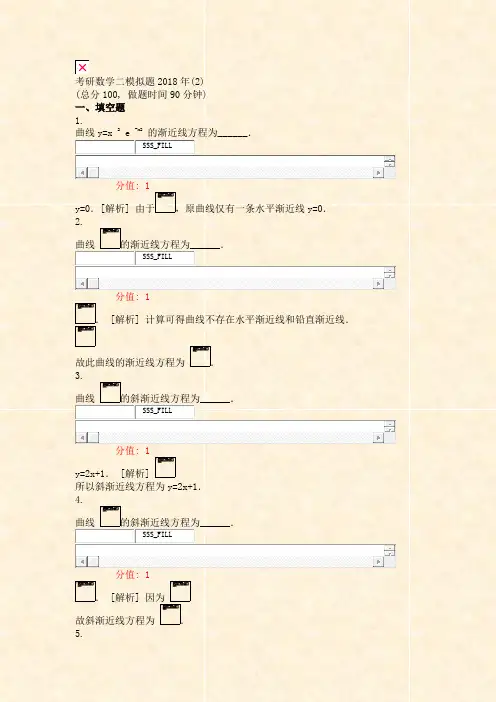Click the blank answer field in question 4
The height and width of the screenshot is (702, 496).
[x=105, y=536]
